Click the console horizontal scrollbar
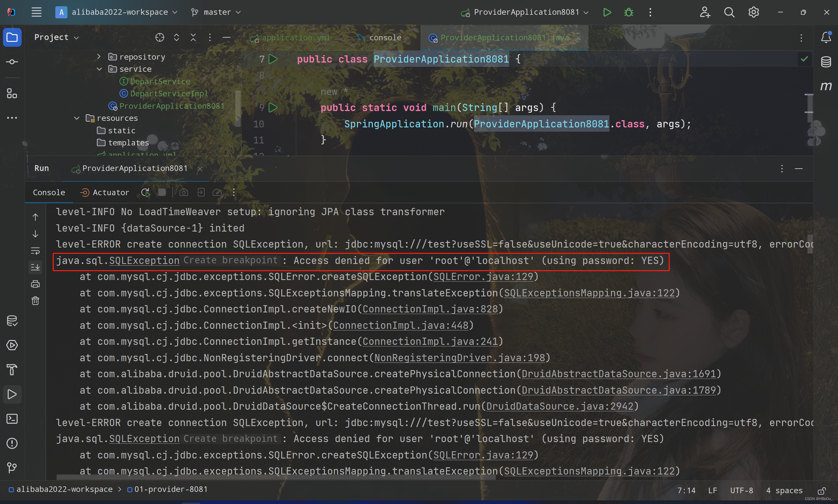This screenshot has height=504, width=838. coord(276,477)
